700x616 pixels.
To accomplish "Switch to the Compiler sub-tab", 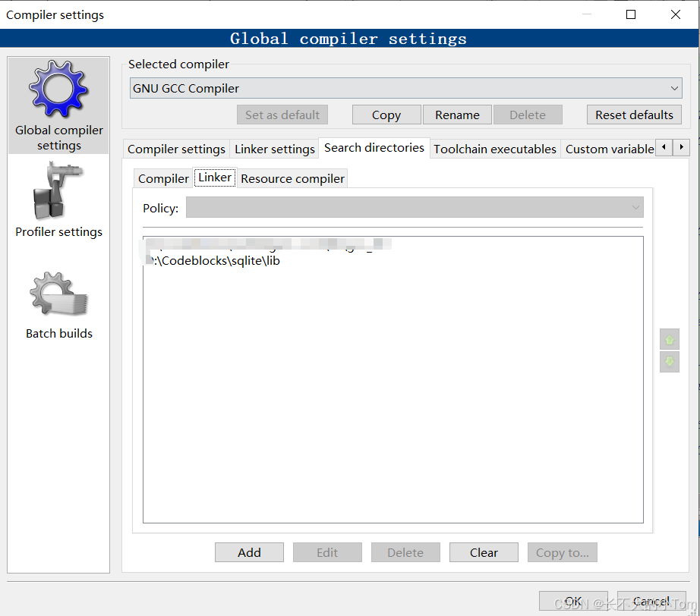I will pyautogui.click(x=162, y=178).
